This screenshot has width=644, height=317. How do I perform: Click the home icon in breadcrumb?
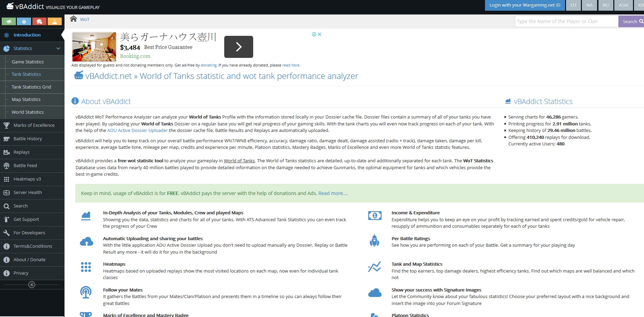pyautogui.click(x=73, y=19)
